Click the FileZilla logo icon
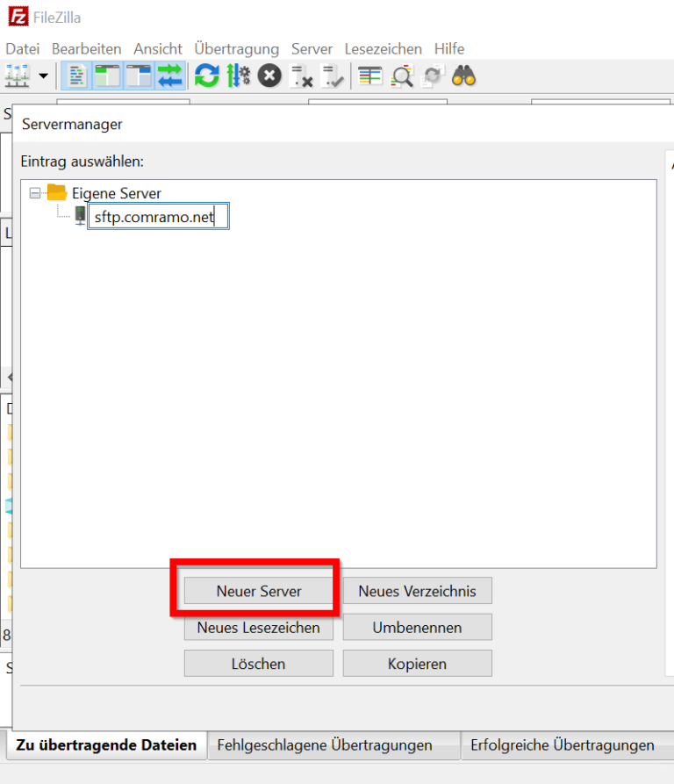 click(18, 17)
